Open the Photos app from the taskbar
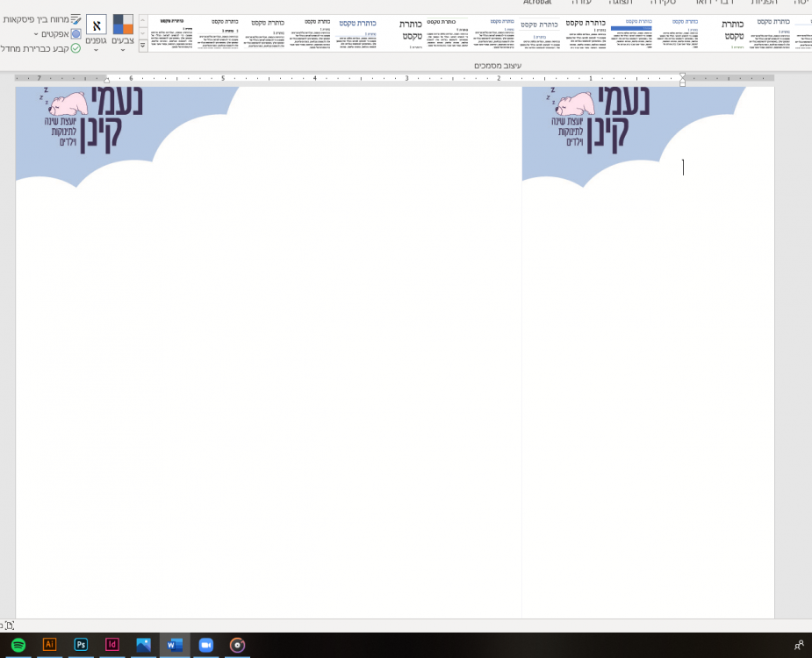812x658 pixels. (x=143, y=645)
